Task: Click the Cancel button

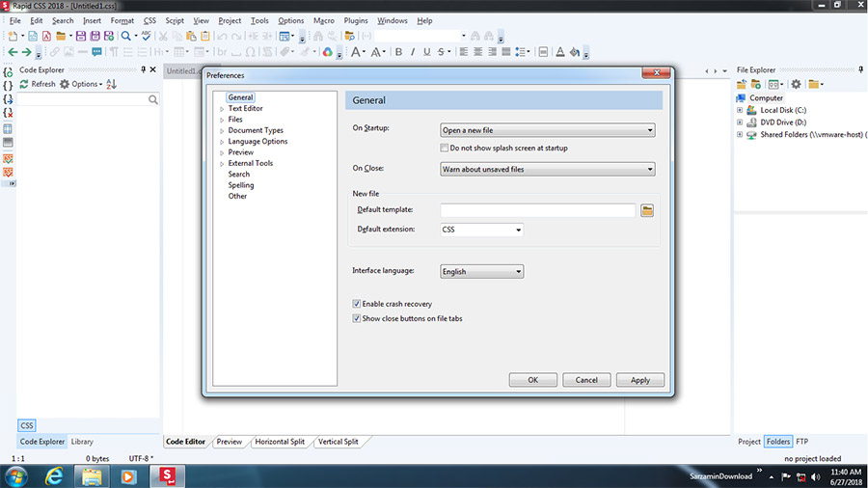Action: [x=586, y=380]
